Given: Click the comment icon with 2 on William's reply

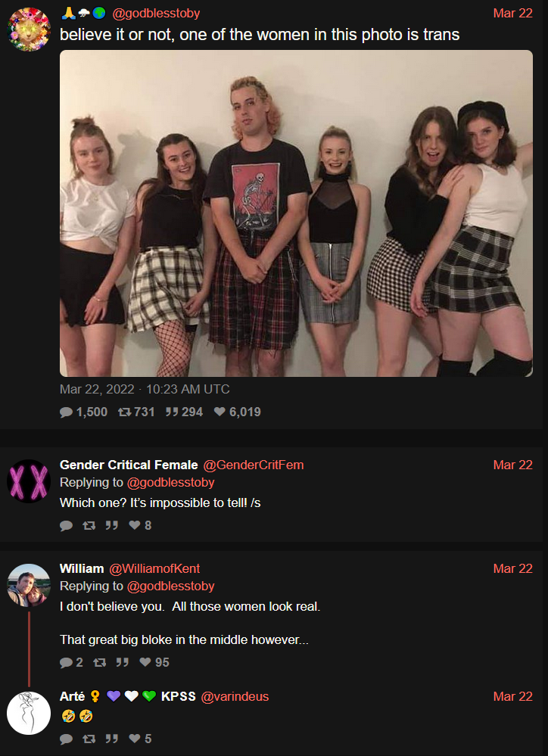Looking at the screenshot, I should pos(66,662).
